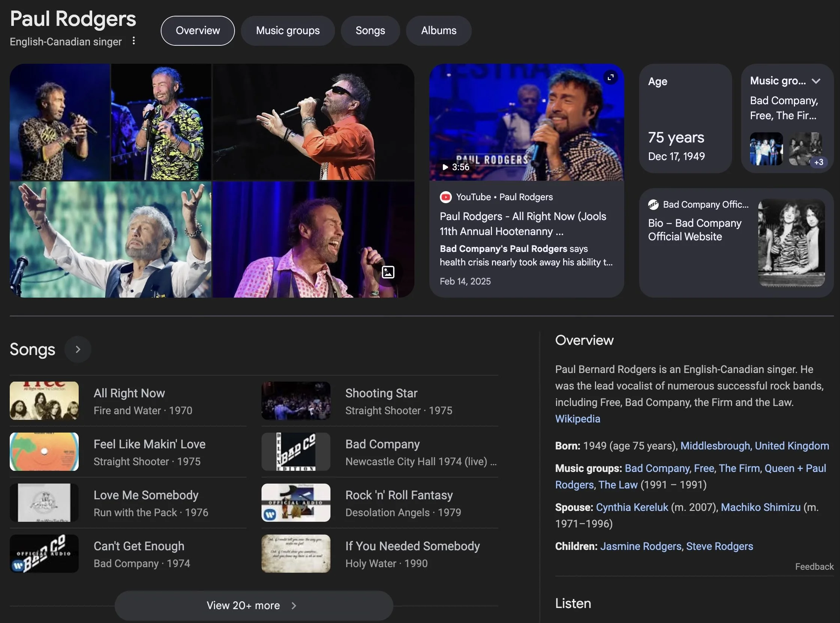
Task: Click the image gallery icon on the photo grid
Action: 388,272
